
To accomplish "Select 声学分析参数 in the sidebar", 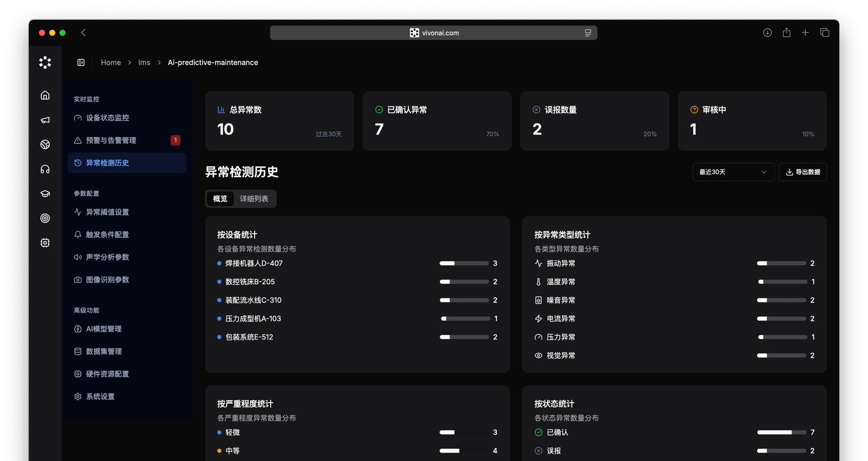I will 108,257.
